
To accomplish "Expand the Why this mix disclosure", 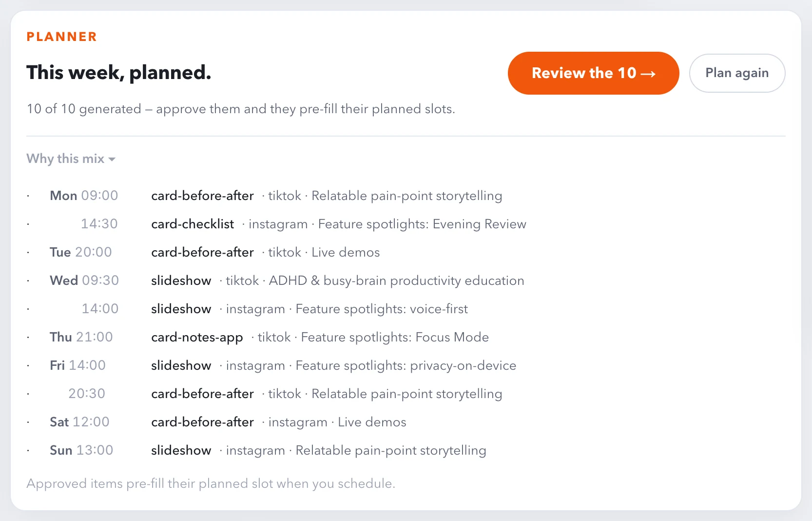I will pos(71,159).
